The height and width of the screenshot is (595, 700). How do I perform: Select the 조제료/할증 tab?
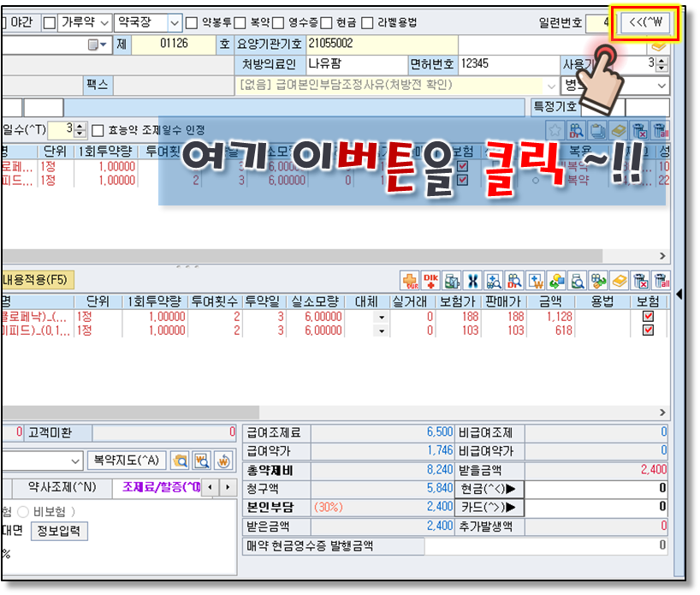point(163,487)
